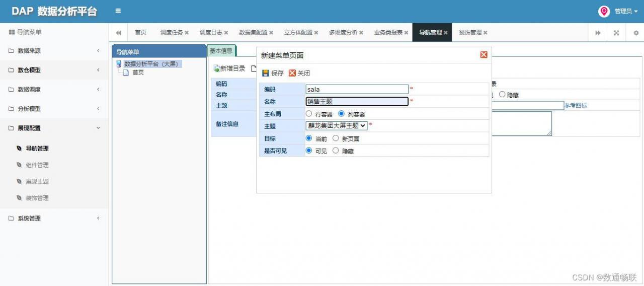Collapse the 展现配置 sidebar menu
The image size is (644, 286).
coord(54,128)
